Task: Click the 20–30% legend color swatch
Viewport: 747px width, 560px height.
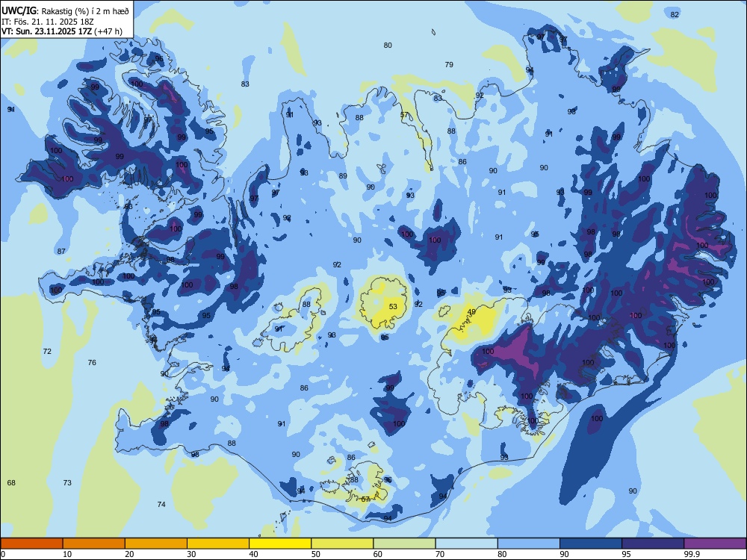Action: [x=156, y=544]
